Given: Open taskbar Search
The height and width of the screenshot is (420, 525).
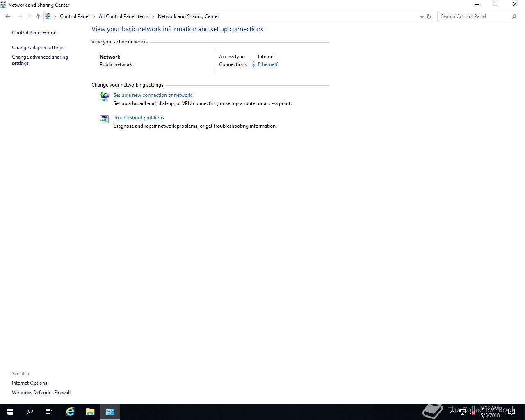Looking at the screenshot, I should pyautogui.click(x=30, y=412).
